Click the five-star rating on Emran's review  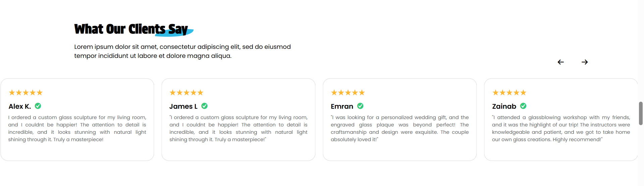(x=348, y=93)
